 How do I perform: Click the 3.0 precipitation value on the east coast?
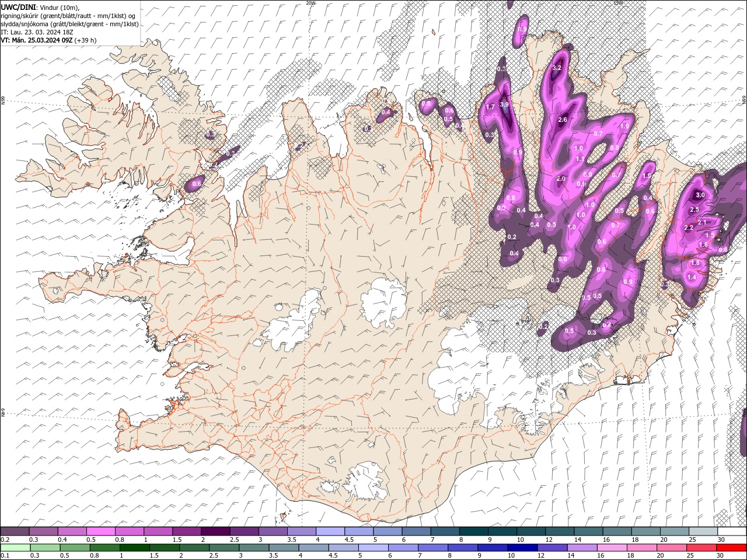click(x=701, y=195)
